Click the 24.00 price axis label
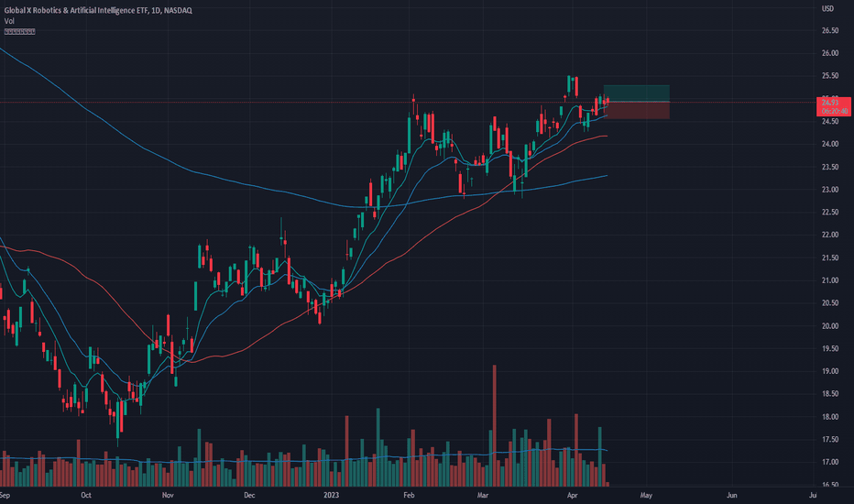The height and width of the screenshot is (504, 854). click(x=830, y=144)
